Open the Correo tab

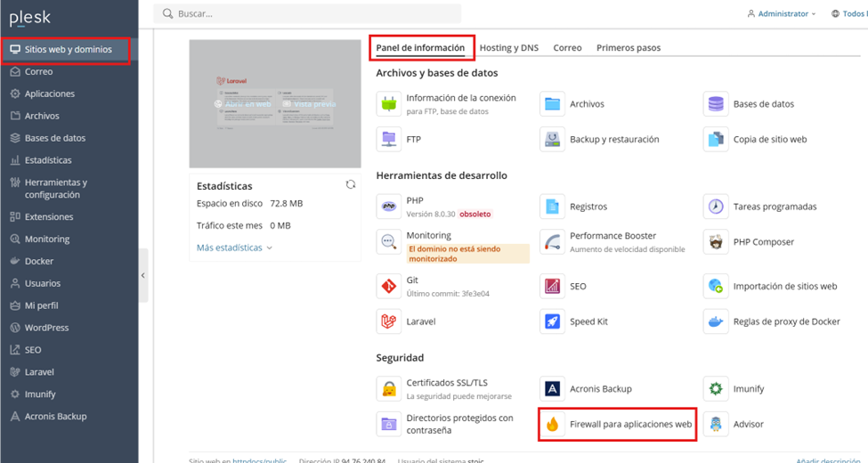click(567, 47)
